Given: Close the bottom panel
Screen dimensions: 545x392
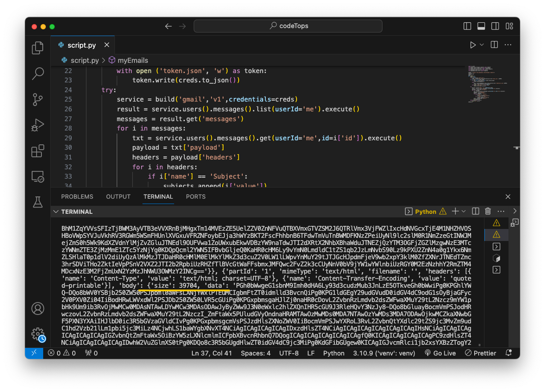Looking at the screenshot, I should tap(508, 196).
